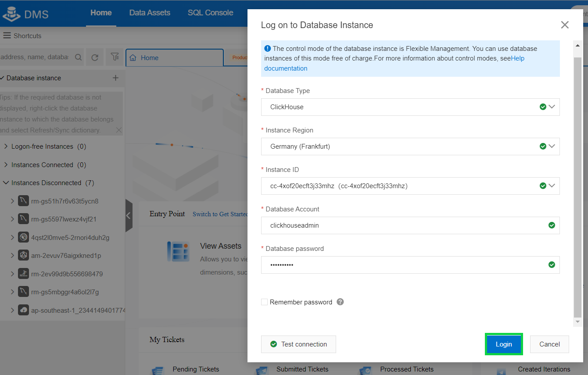This screenshot has width=588, height=375.
Task: Click the View Assets icon
Action: [178, 251]
